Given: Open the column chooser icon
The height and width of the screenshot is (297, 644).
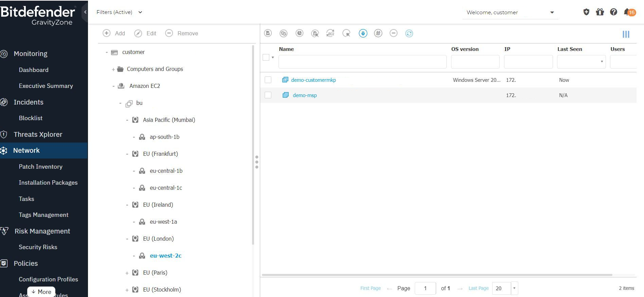Looking at the screenshot, I should pos(626,34).
